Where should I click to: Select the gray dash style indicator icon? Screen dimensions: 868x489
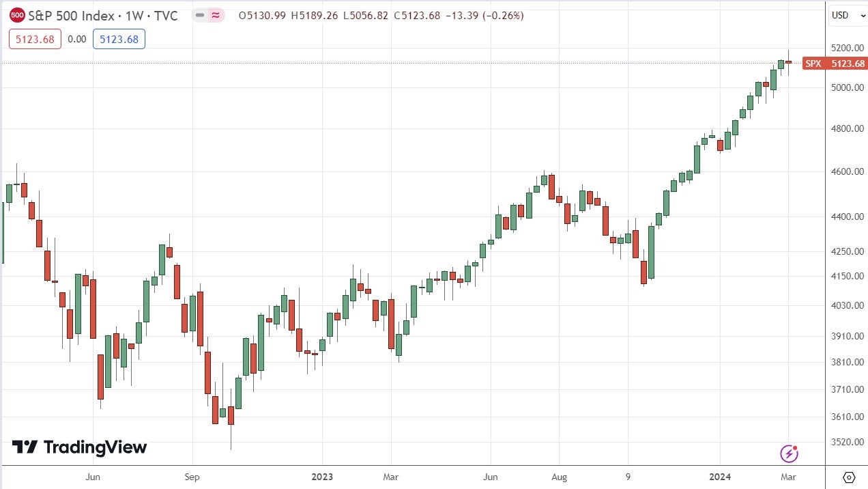tap(199, 14)
